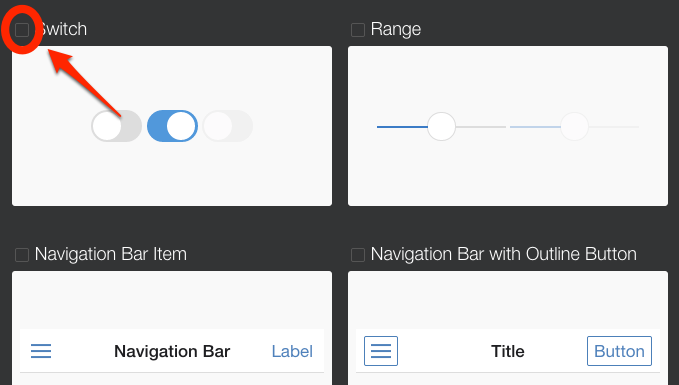The image size is (679, 385).
Task: Click the outlined hamburger menu icon
Action: (381, 351)
